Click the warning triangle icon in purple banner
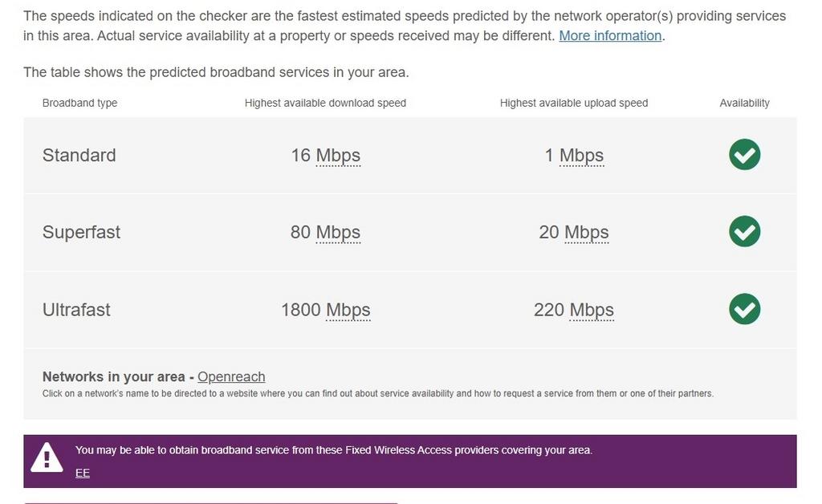This screenshot has height=504, width=822. [47, 458]
